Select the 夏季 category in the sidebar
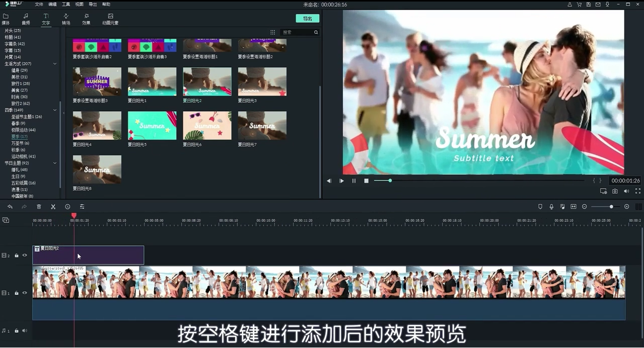Viewport: 644px width, 348px height. [19, 136]
